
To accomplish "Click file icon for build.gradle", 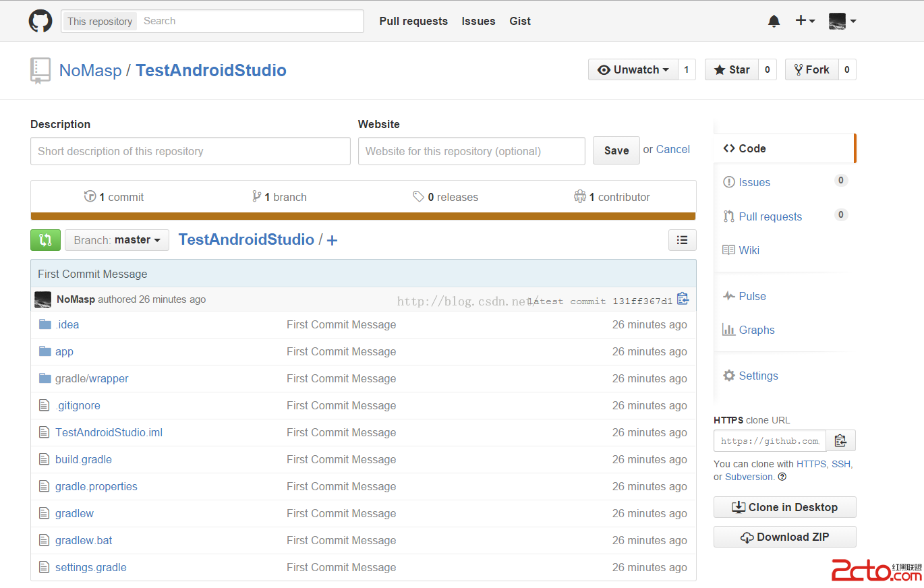I will coord(45,459).
